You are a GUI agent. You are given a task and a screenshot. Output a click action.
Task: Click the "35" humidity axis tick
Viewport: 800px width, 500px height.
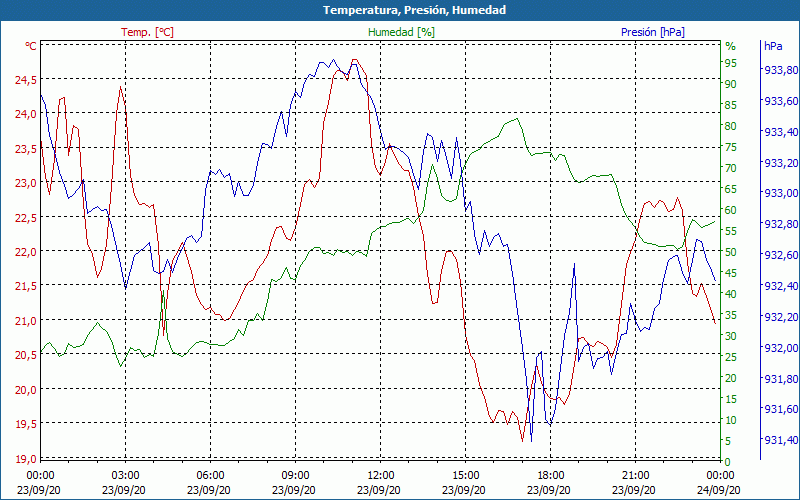(731, 315)
